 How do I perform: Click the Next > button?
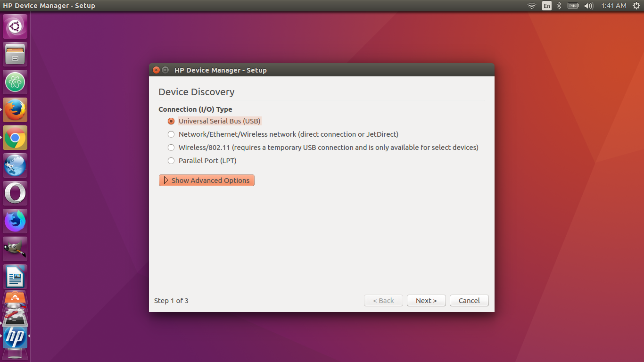[x=426, y=301]
